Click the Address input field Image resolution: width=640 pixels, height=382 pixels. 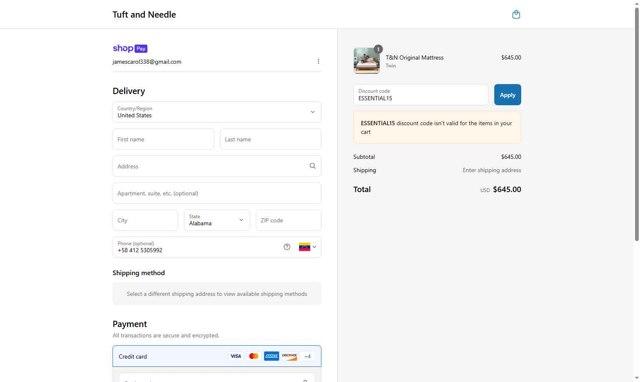(x=217, y=166)
